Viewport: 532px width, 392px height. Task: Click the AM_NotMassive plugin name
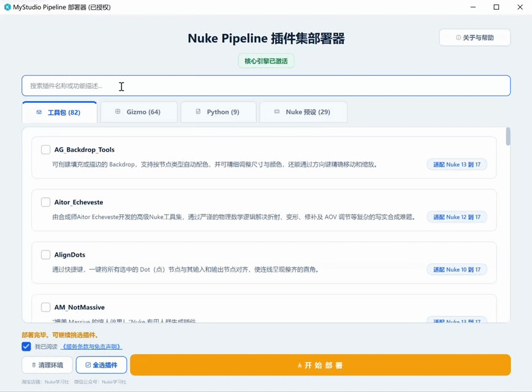click(80, 307)
